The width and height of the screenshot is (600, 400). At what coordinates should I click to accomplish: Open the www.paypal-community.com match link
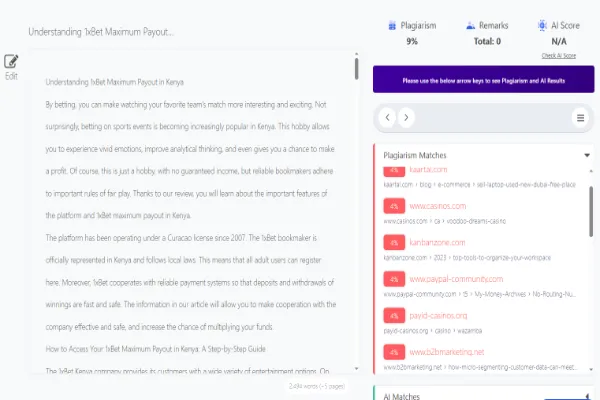[456, 279]
